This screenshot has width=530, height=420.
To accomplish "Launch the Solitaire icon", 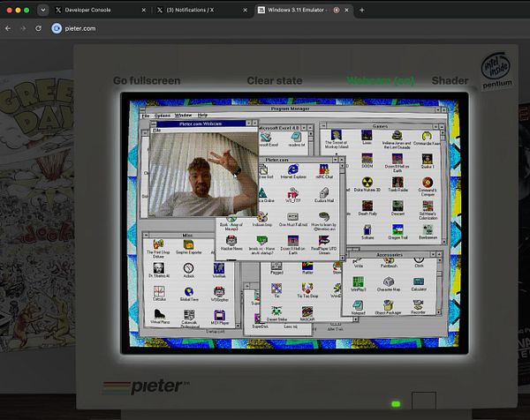I will pos(367,232).
